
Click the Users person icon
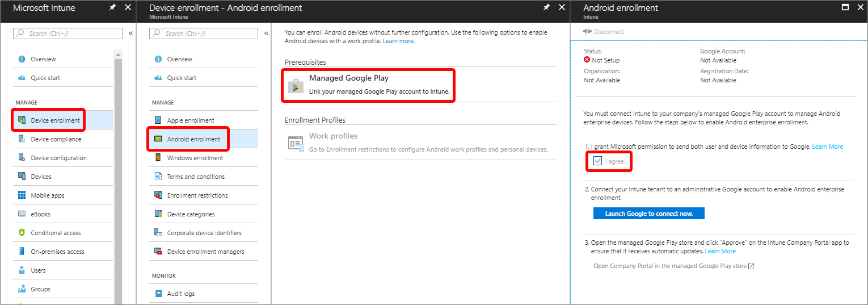[22, 270]
